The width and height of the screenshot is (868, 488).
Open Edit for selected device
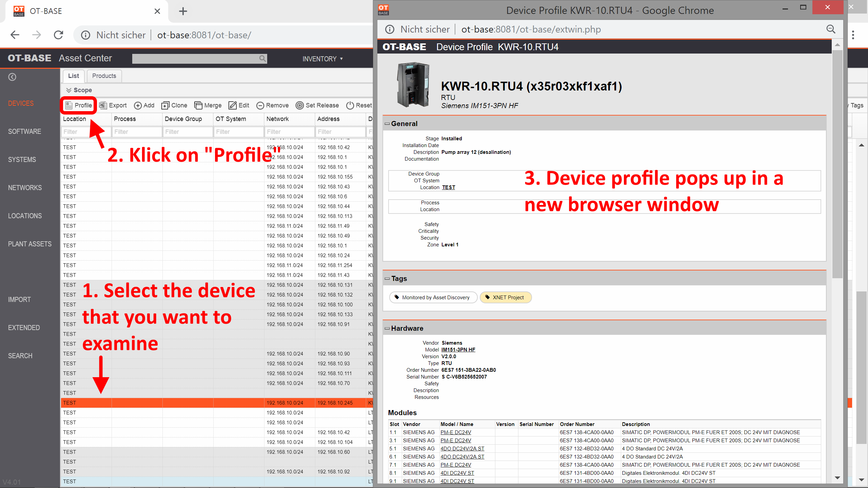[x=239, y=105]
